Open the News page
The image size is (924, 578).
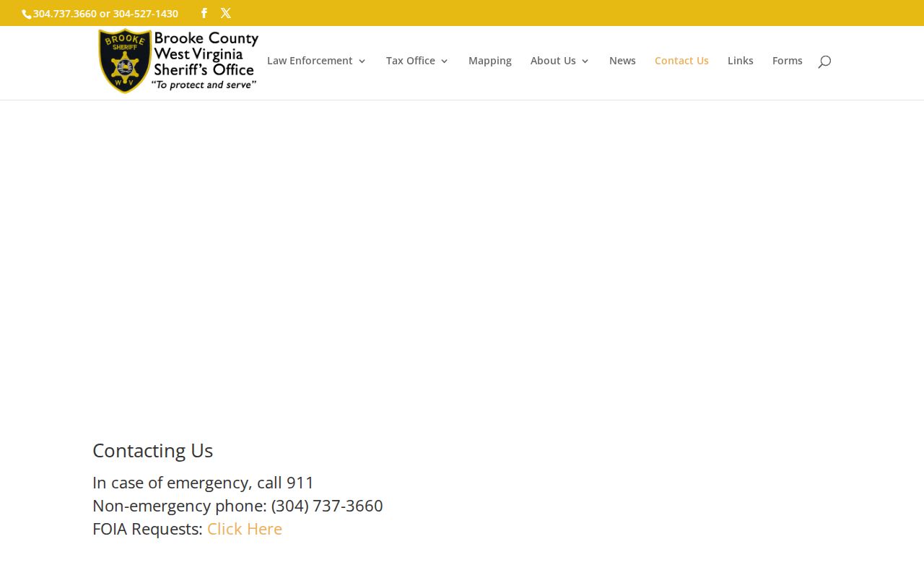point(622,61)
